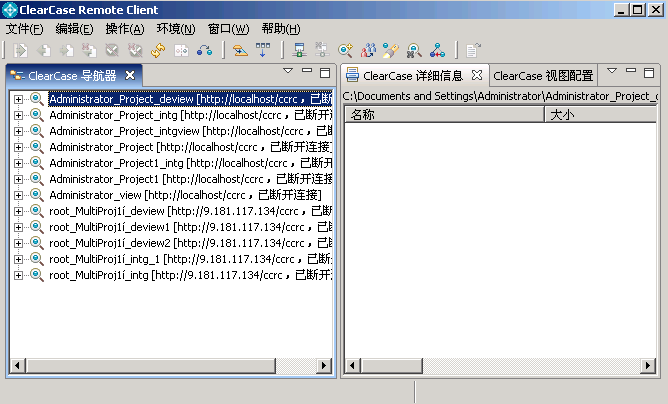
Task: Minimize the ClearCase details panel
Action: (x=631, y=70)
